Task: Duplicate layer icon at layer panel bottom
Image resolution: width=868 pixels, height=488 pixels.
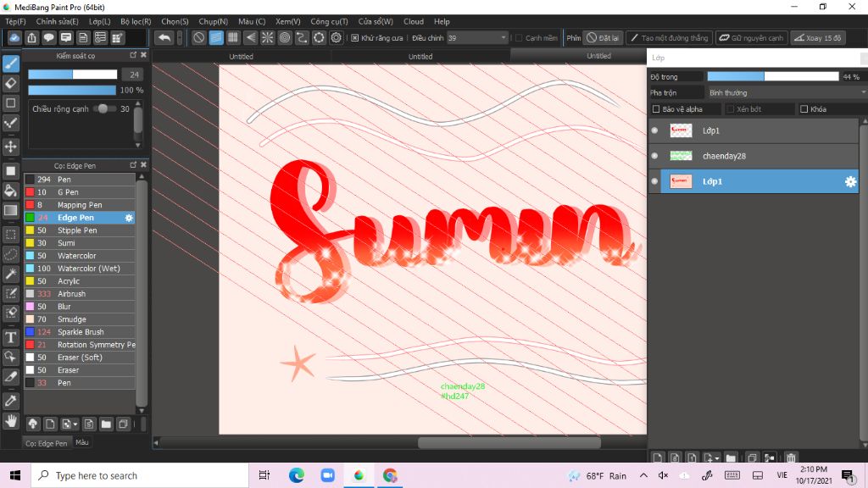Action: (752, 457)
